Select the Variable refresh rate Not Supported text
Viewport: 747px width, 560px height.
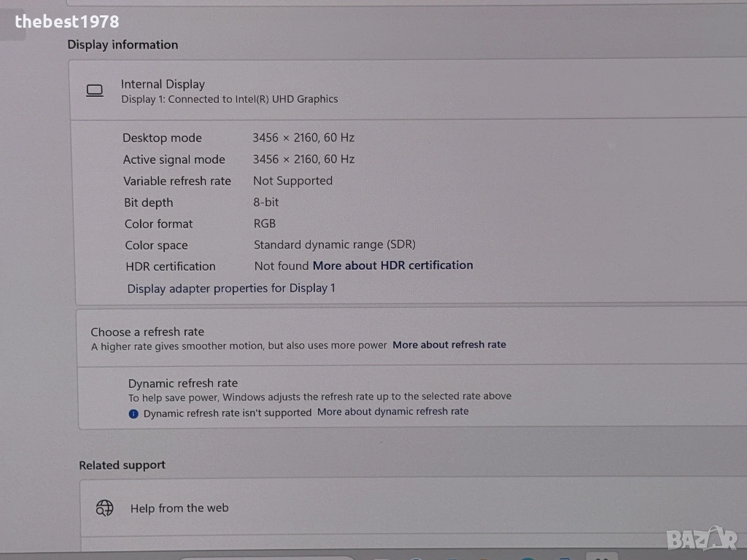click(293, 181)
